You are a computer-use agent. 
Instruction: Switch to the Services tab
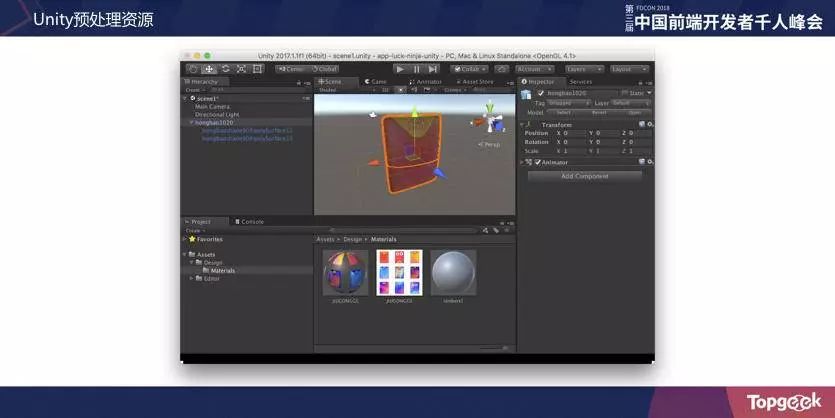[580, 82]
